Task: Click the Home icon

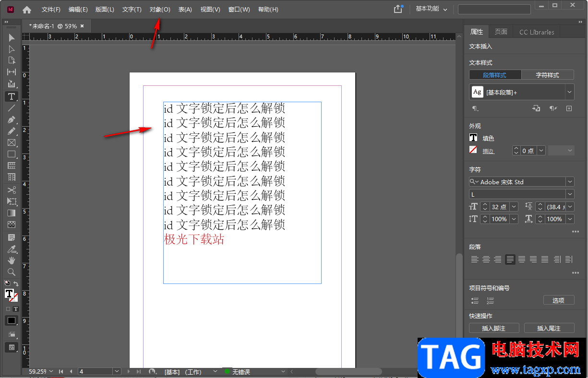Action: tap(27, 10)
